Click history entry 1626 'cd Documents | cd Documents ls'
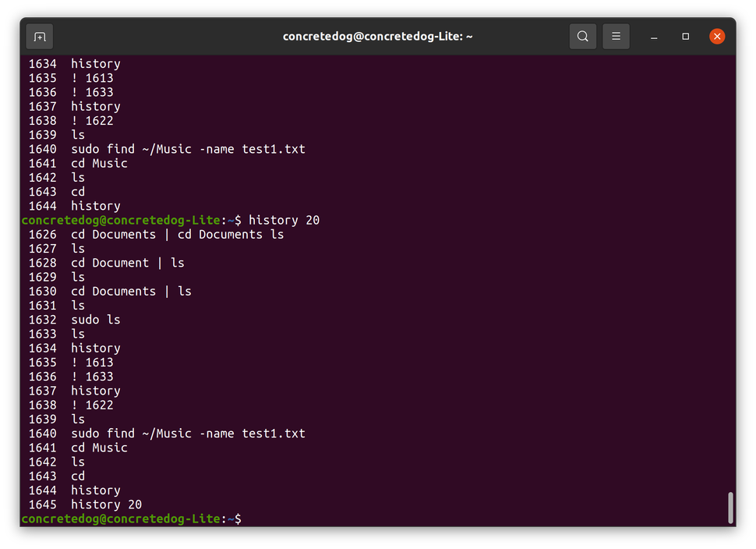The image size is (756, 549). (156, 234)
